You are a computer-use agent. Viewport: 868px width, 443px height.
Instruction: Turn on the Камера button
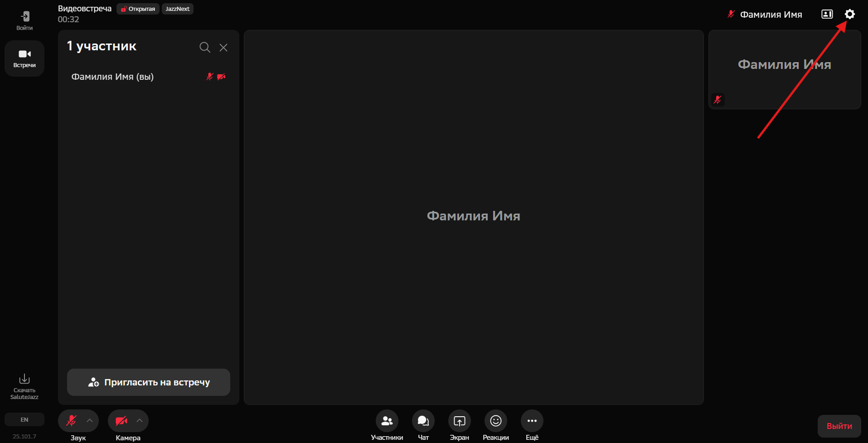tap(121, 421)
